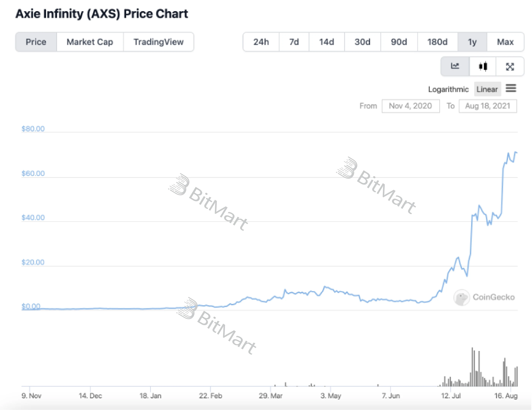Open the From date Nov 4, 2020 picker
Image resolution: width=532 pixels, height=410 pixels.
click(x=411, y=106)
